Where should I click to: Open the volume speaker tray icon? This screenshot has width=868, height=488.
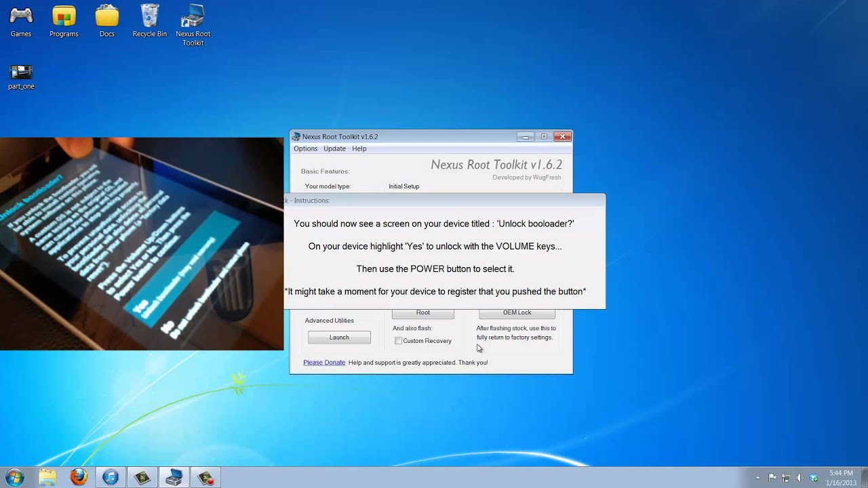click(x=800, y=478)
